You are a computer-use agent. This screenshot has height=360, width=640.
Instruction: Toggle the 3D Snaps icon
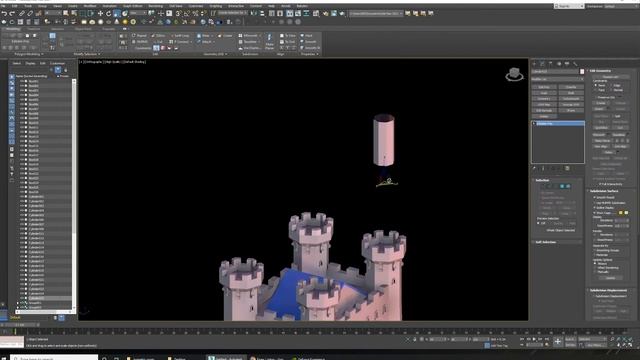(178, 13)
